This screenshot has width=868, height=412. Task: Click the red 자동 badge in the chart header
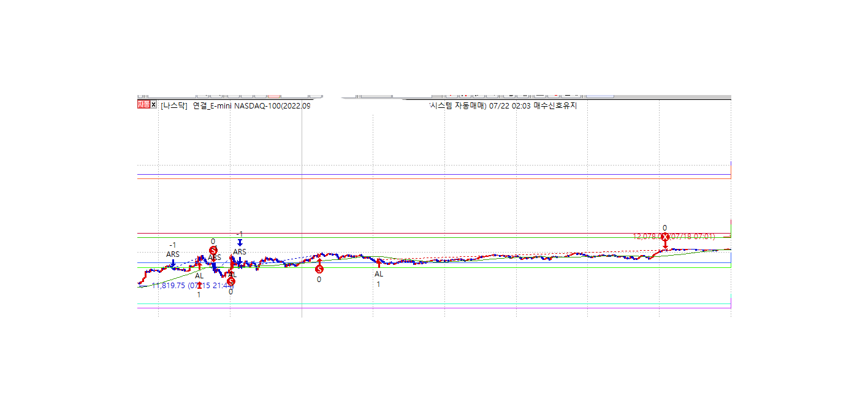[143, 105]
